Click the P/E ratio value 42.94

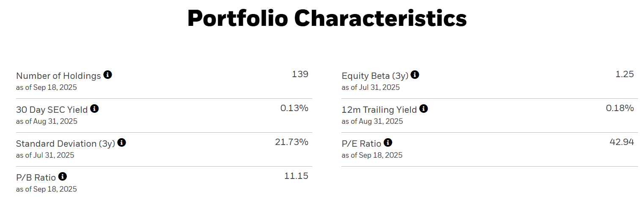click(x=622, y=142)
